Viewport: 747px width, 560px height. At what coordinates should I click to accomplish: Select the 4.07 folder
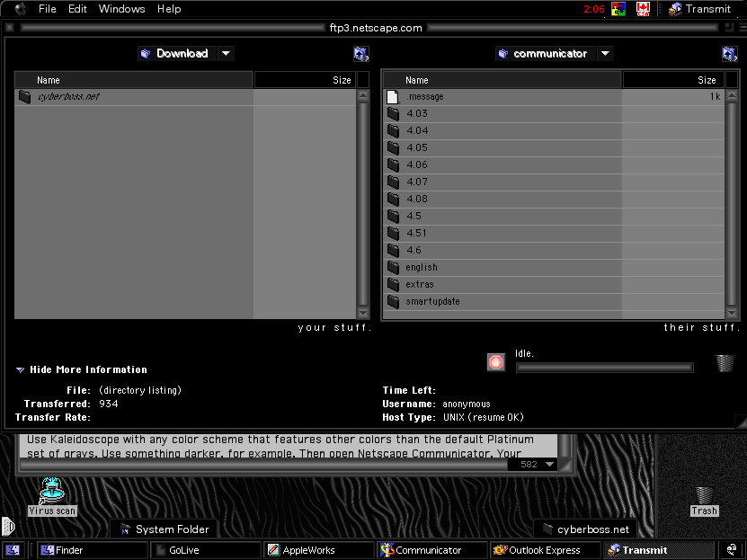point(554,182)
